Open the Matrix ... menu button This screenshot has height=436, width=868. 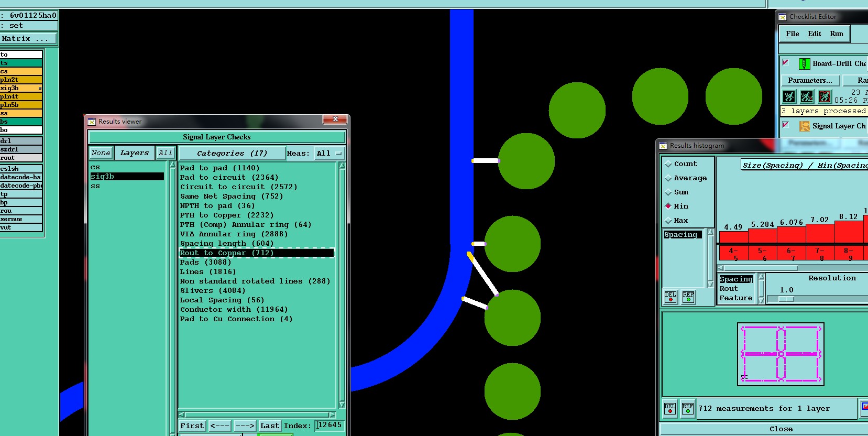tap(28, 39)
